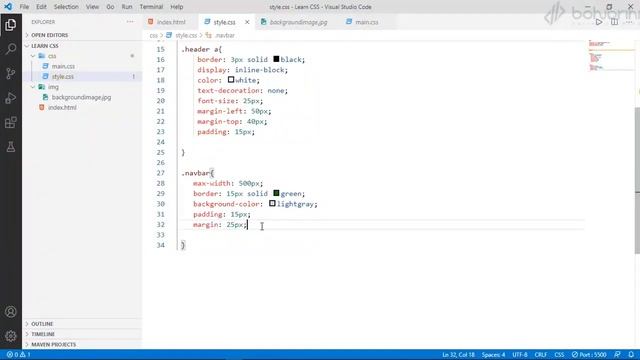Click the VS Code logo icon
Viewport: 640px width, 360px height.
pos(8,7)
